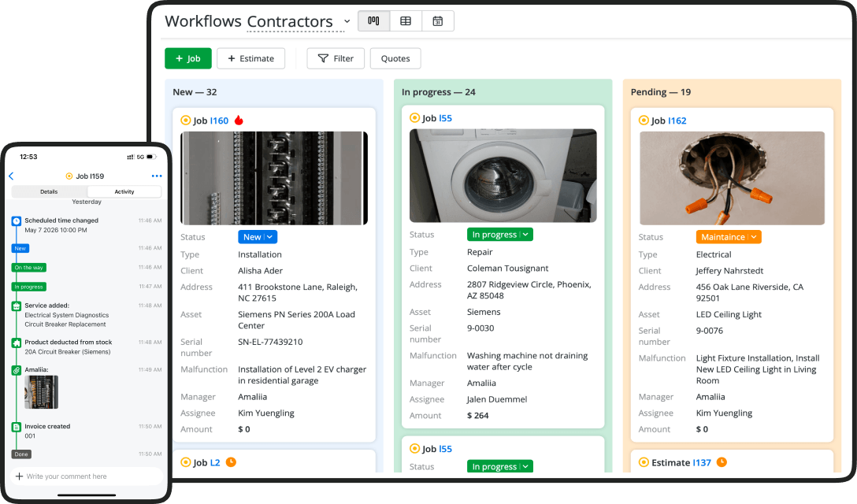Viewport: 857px width, 504px height.
Task: Open the electrical panel photo on Job I160
Action: coord(274,178)
